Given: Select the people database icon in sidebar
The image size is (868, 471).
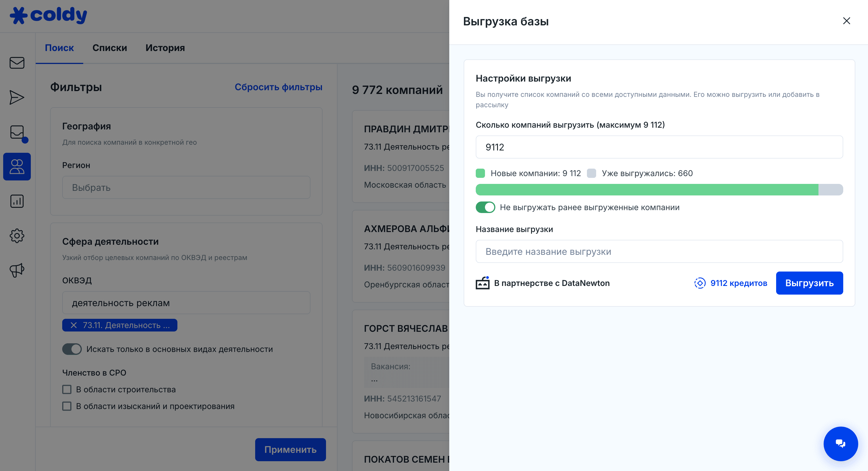Looking at the screenshot, I should 17,167.
